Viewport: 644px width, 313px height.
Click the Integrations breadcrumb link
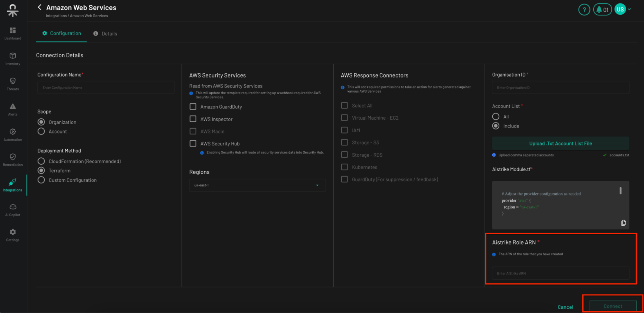[56, 16]
